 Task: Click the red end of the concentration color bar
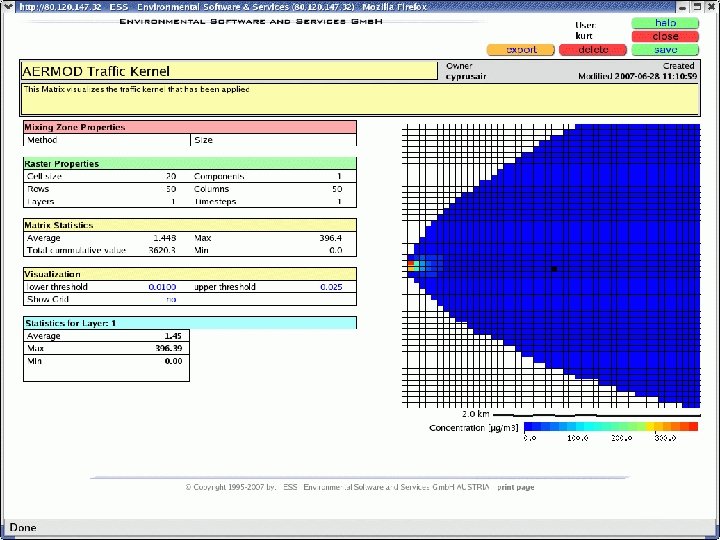[x=693, y=427]
